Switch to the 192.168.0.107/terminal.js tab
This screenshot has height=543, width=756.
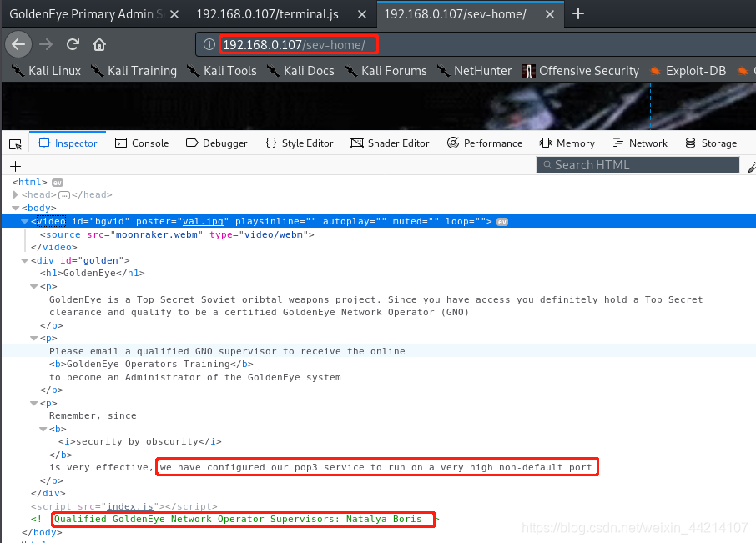(268, 14)
